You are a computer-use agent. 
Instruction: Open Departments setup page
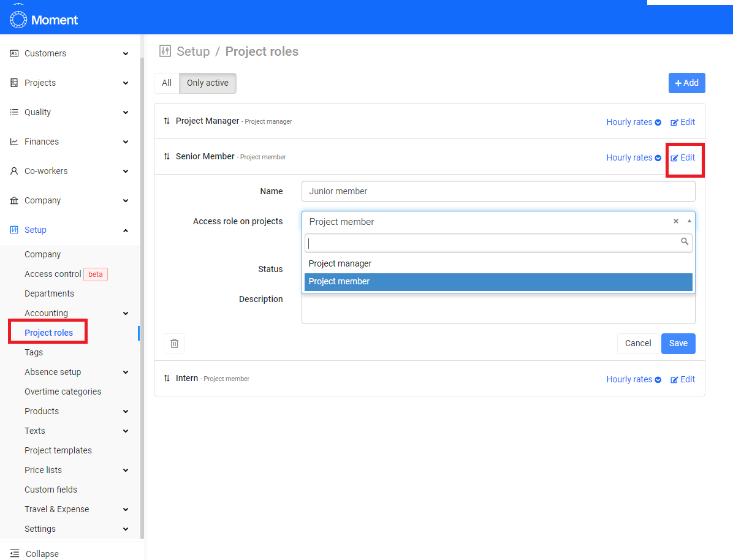click(49, 293)
